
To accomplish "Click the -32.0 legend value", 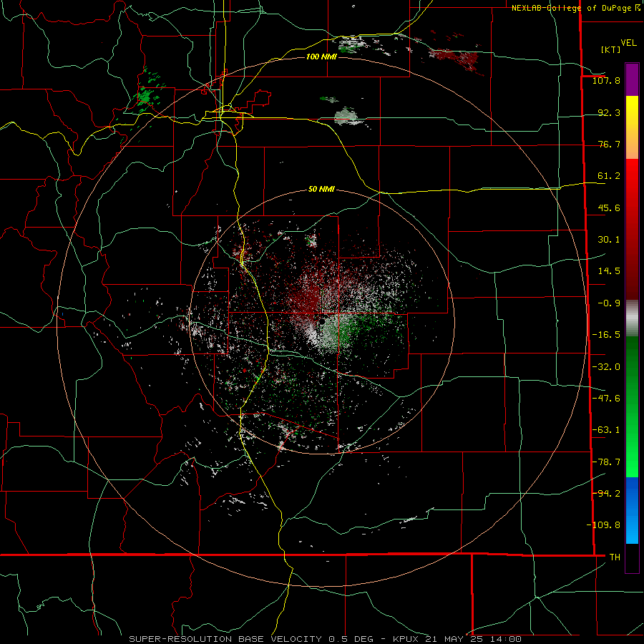I will pyautogui.click(x=606, y=367).
